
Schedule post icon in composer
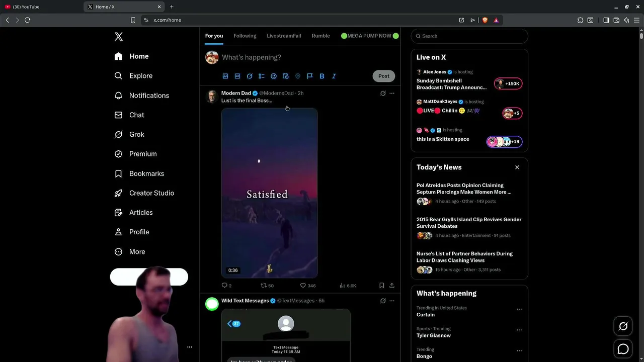click(x=286, y=76)
